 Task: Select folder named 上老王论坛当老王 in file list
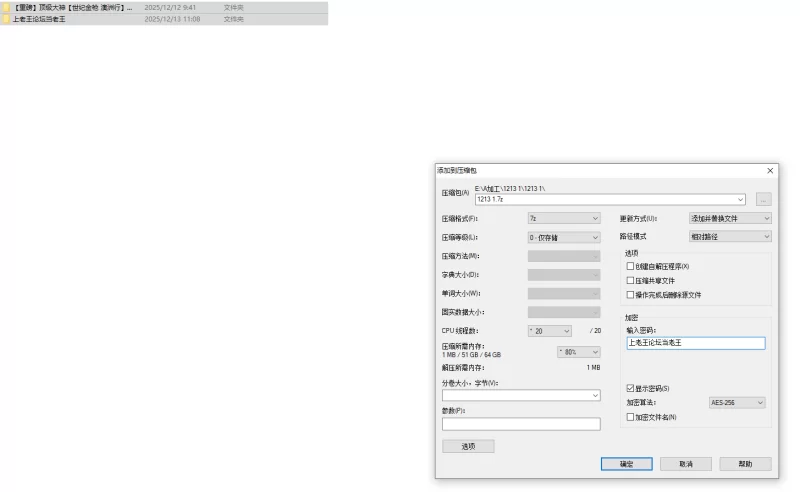pyautogui.click(x=164, y=19)
